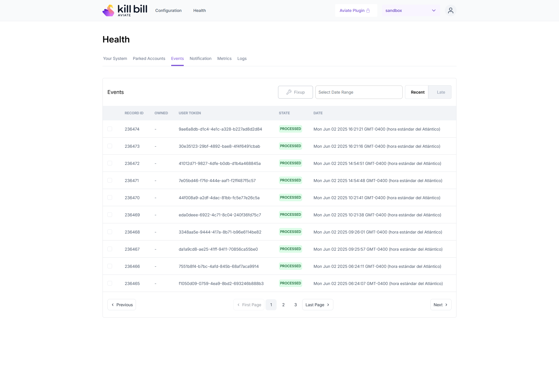Open the Health top navigation link

pyautogui.click(x=199, y=10)
